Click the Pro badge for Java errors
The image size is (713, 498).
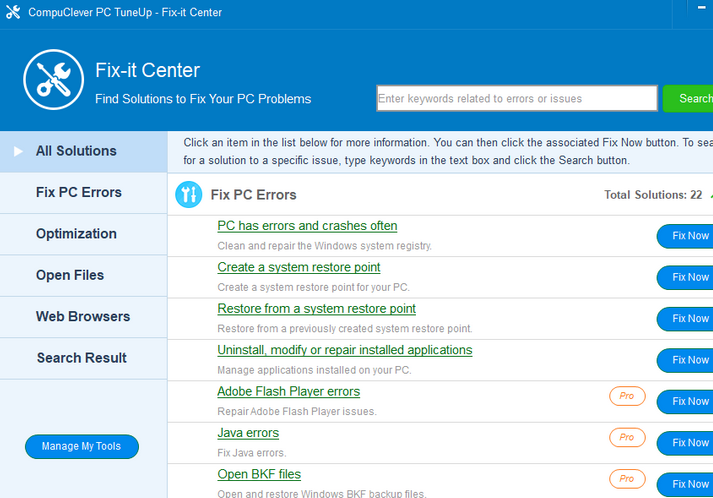click(627, 438)
